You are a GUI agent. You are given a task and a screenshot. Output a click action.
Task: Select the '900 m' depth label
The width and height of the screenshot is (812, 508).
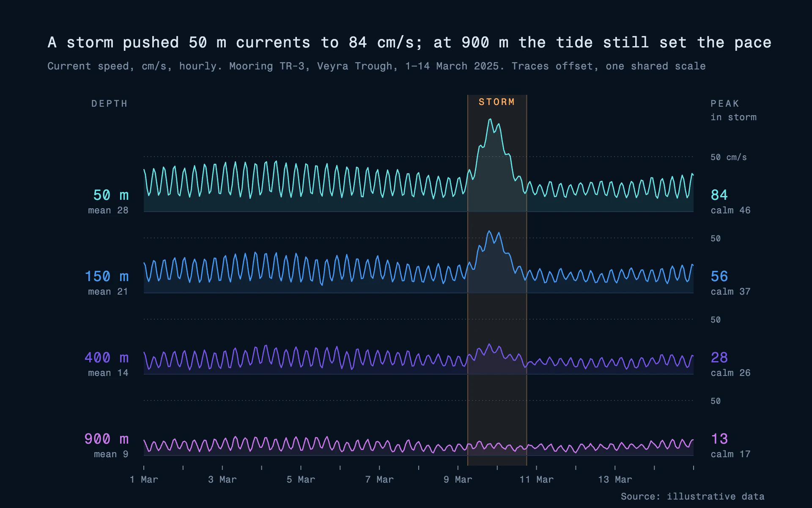pyautogui.click(x=107, y=439)
